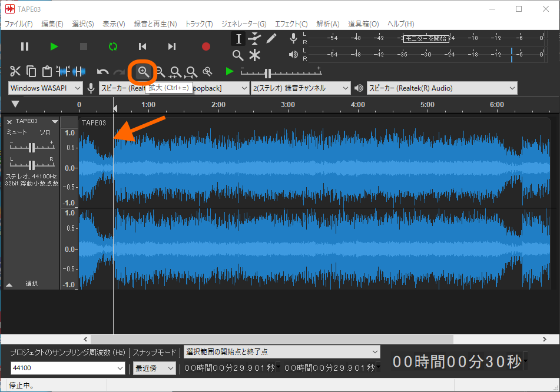
Task: Skip to start of track
Action: pos(142,46)
